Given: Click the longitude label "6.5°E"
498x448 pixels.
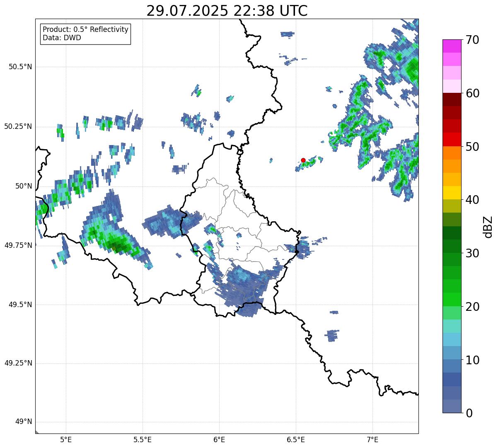Looking at the screenshot, I should (296, 439).
